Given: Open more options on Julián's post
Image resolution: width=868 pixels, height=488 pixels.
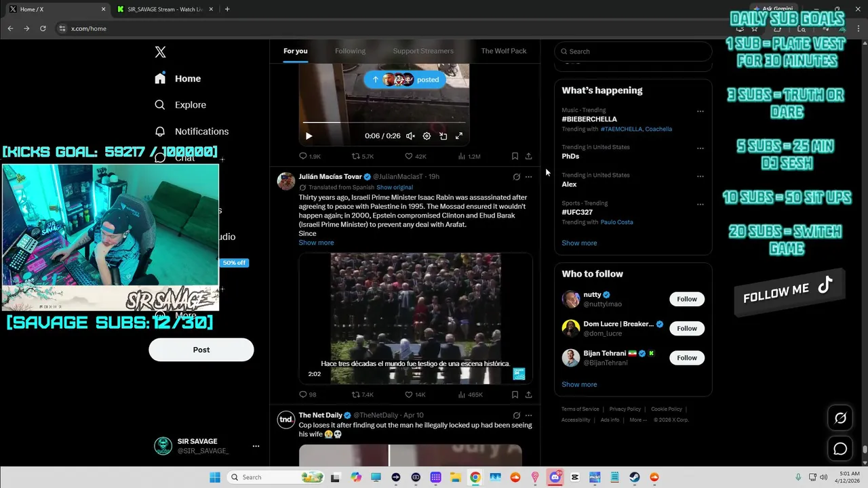Looking at the screenshot, I should [528, 177].
